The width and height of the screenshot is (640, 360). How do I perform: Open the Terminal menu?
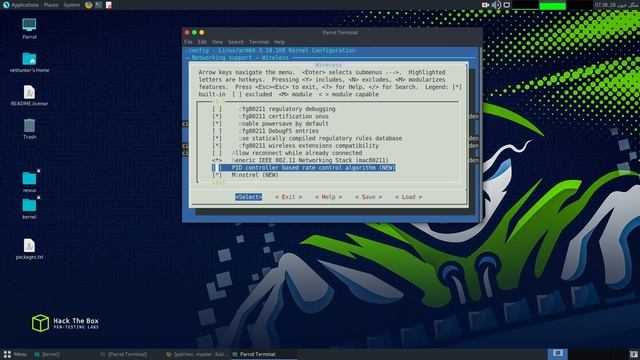point(259,42)
